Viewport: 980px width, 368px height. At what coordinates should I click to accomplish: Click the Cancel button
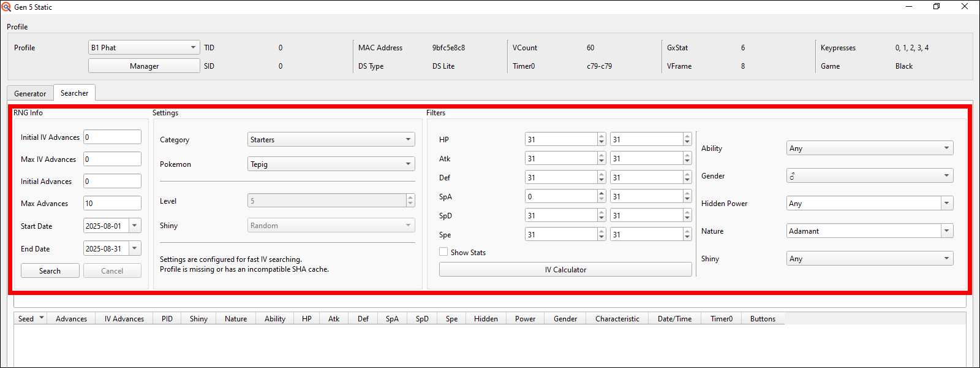coord(112,270)
